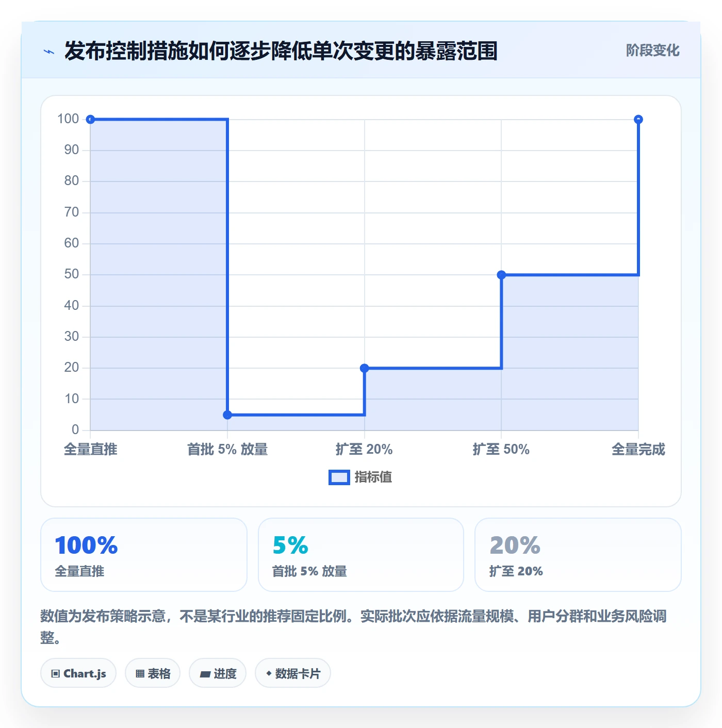The image size is (722, 728).
Task: Click the data point at value 50
Action: [501, 275]
